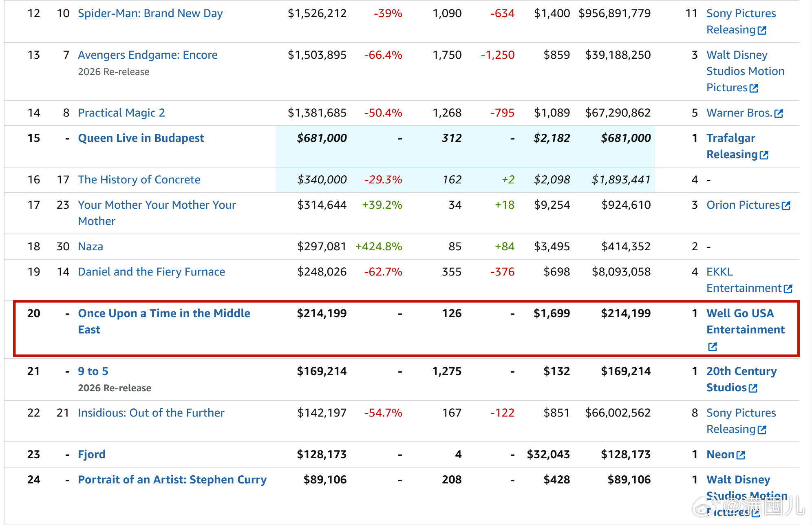Open external link icon in Avengers Endgame distributor cell

pos(754,88)
